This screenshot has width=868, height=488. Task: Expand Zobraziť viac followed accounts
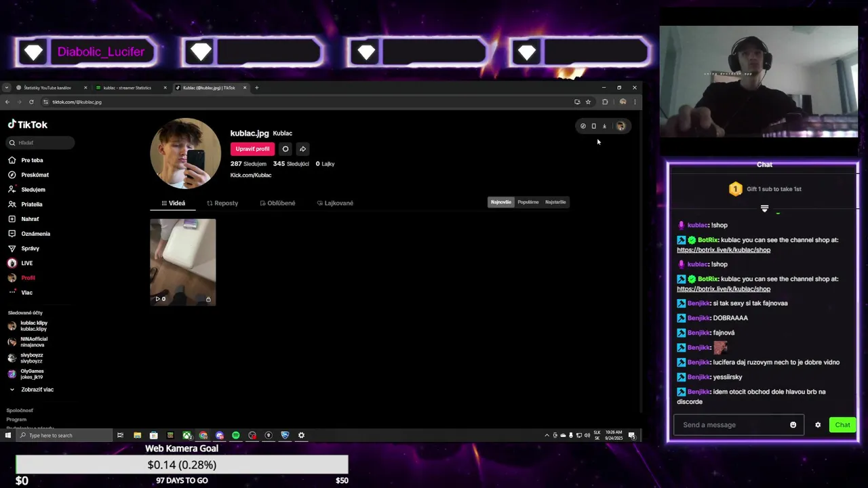(31, 390)
